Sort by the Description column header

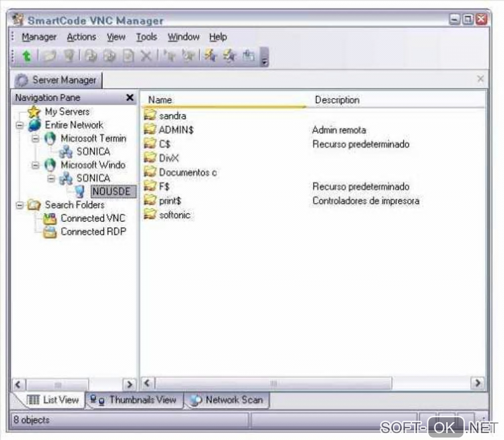(x=396, y=100)
